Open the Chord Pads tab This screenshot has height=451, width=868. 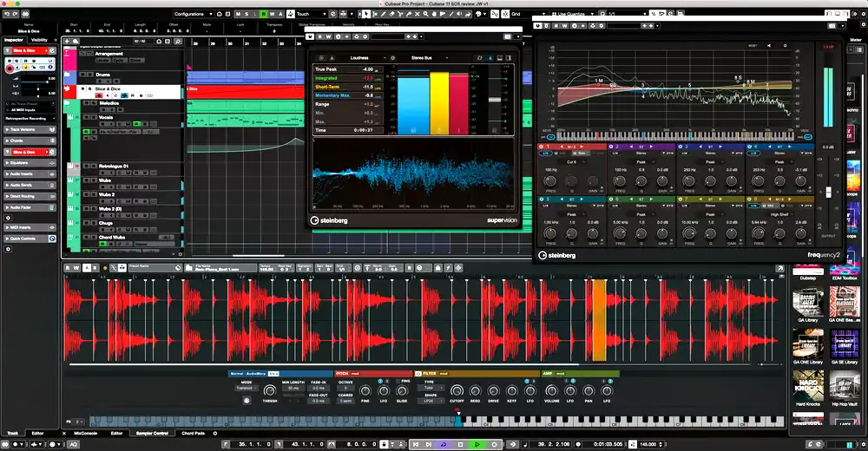(x=194, y=434)
